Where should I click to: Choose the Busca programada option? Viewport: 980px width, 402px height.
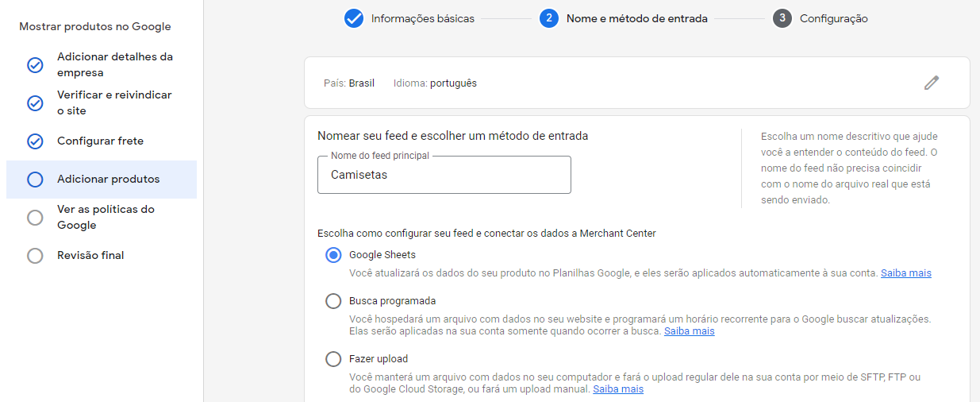(x=333, y=301)
